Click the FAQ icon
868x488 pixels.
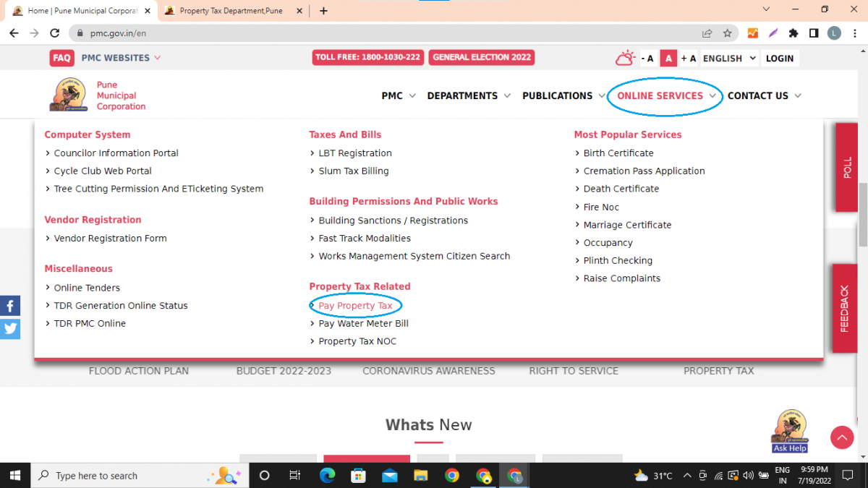click(x=61, y=58)
